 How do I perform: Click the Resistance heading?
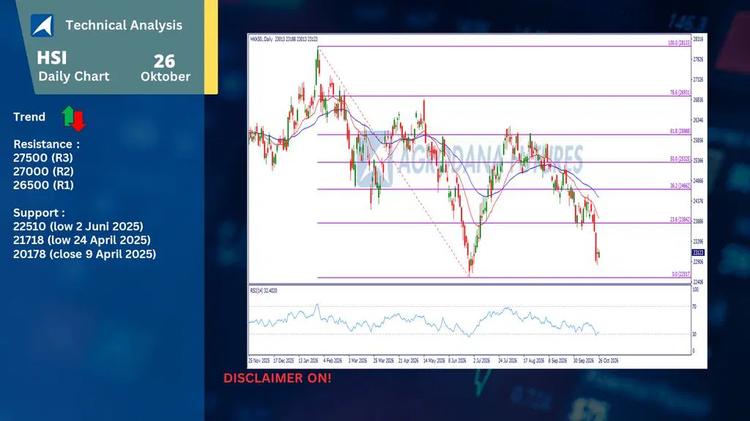click(46, 144)
